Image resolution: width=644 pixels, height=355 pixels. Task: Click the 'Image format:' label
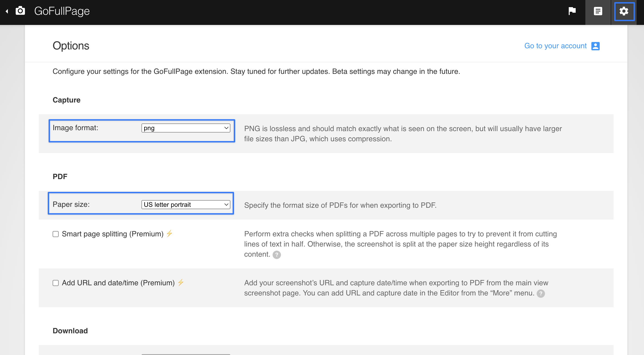75,128
